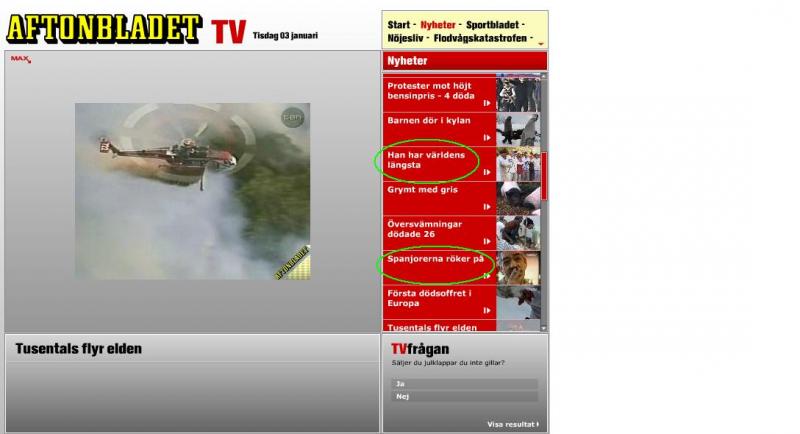Select the 'Ja' poll answer
800x434 pixels.
[464, 384]
